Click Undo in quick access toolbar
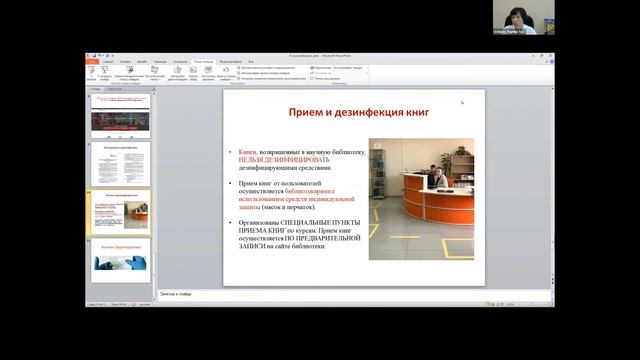Screen dimensions: 640x360 pos(99,56)
